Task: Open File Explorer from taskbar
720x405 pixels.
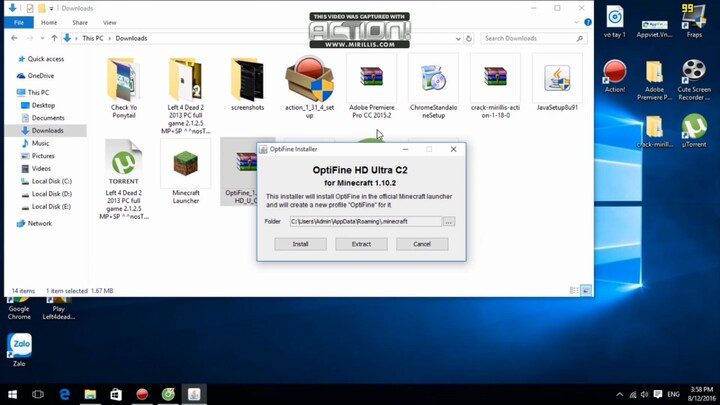Action: [x=90, y=394]
